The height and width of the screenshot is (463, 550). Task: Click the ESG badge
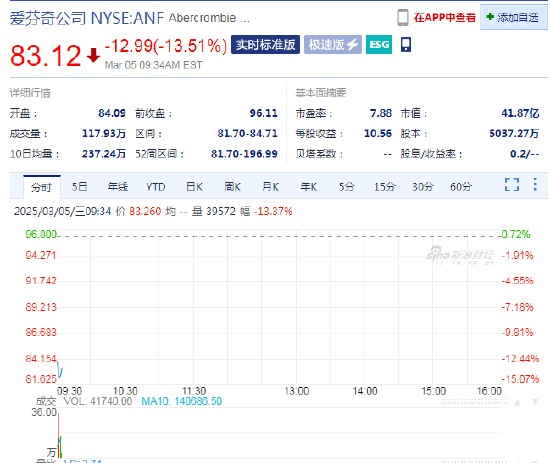(379, 45)
